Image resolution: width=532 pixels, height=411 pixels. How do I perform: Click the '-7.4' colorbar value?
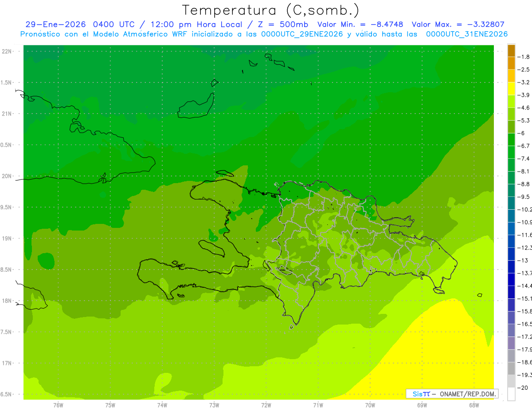(x=524, y=159)
